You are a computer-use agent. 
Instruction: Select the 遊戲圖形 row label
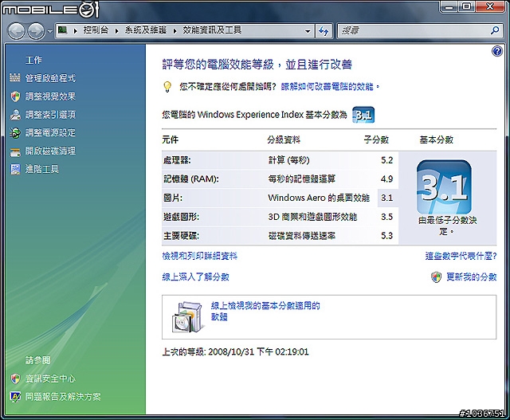(181, 217)
